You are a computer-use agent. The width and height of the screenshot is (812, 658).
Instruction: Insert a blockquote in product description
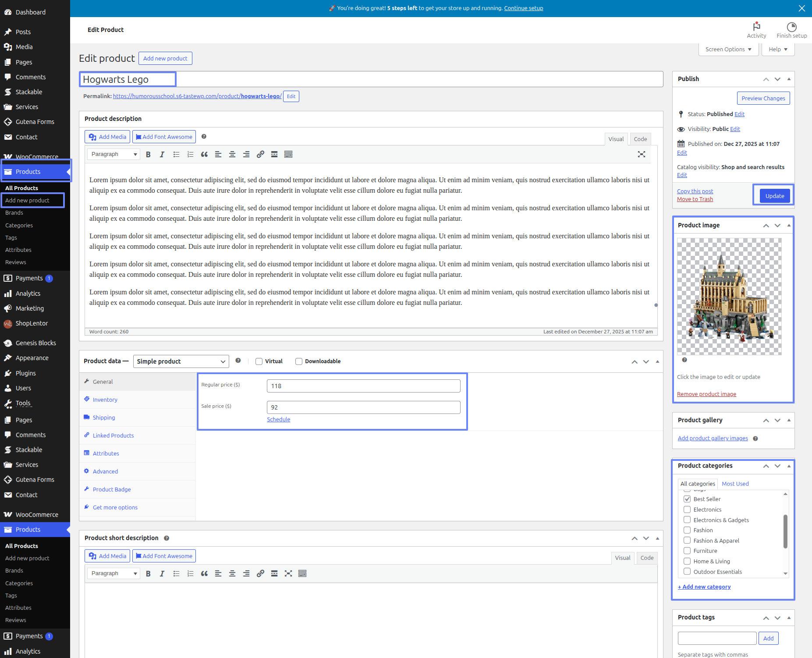204,154
